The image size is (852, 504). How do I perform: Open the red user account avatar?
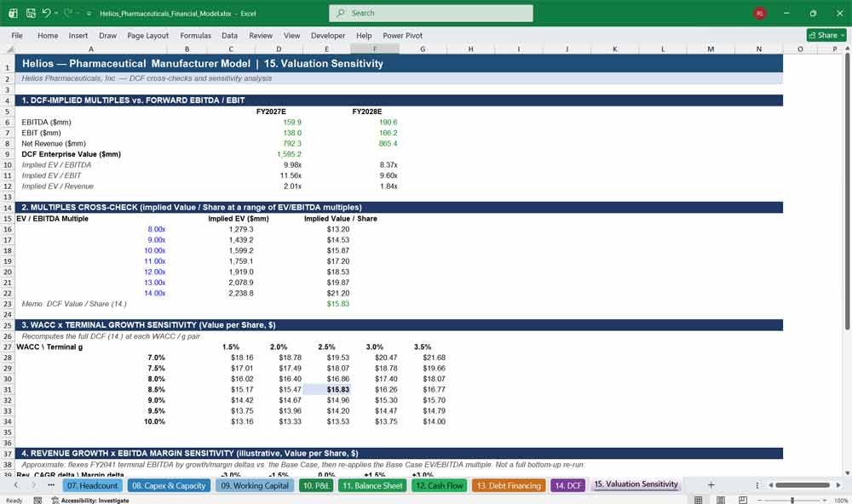click(760, 13)
